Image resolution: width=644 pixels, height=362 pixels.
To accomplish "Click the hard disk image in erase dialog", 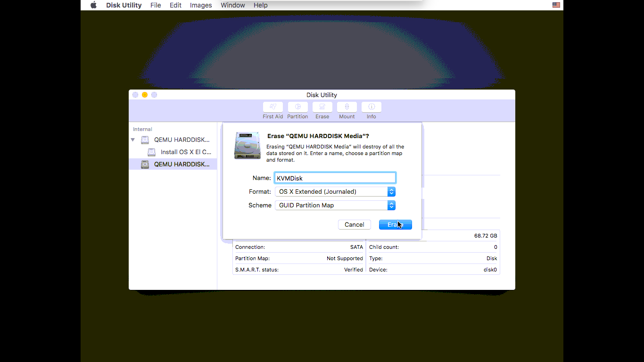I will coord(248,146).
